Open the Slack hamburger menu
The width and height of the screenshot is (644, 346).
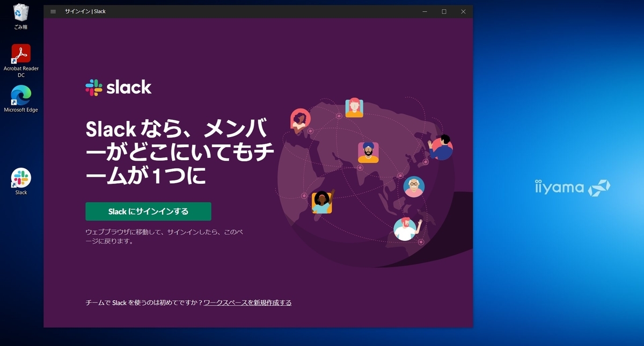click(53, 11)
